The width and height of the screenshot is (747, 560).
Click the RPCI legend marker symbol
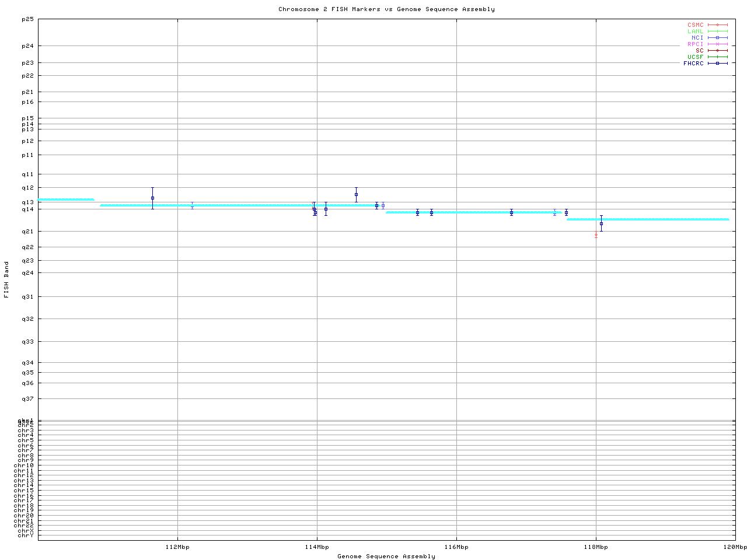click(717, 44)
